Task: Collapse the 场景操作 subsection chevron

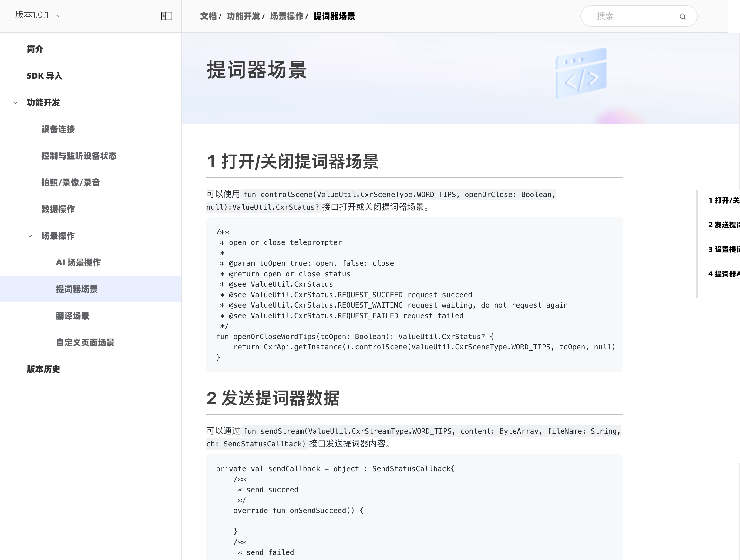Action: tap(30, 236)
